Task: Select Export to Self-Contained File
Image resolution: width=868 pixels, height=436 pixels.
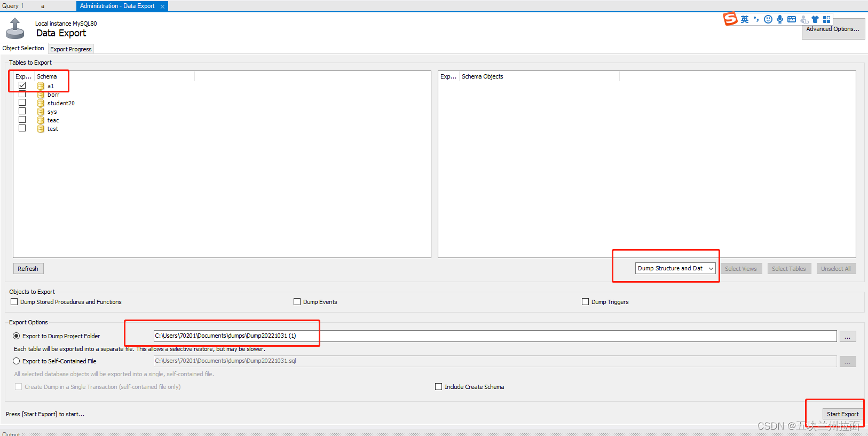Action: [17, 361]
